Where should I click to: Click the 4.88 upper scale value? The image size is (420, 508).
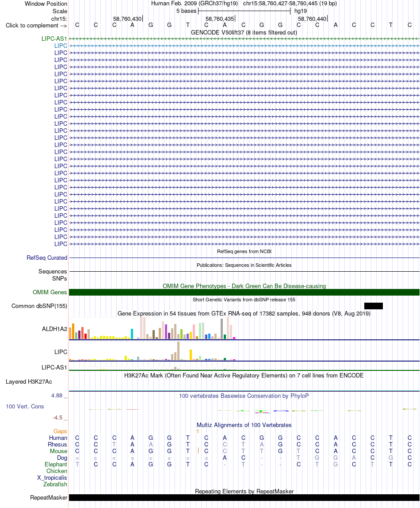pos(57,396)
